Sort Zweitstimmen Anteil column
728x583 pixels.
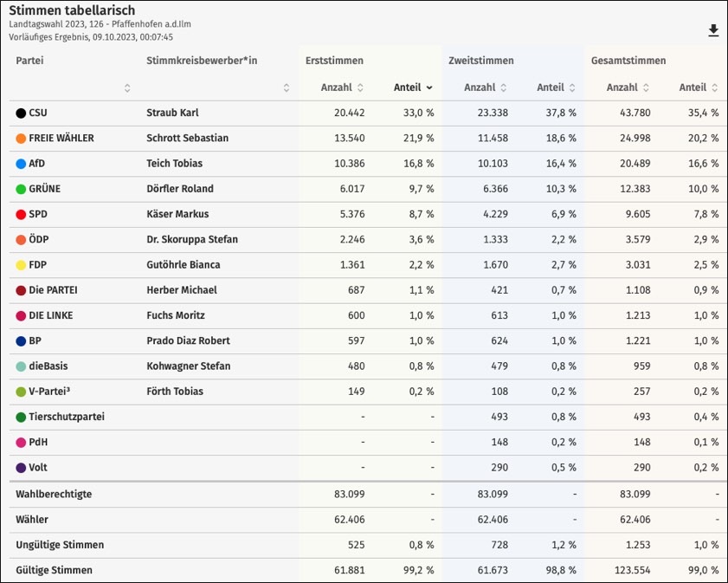click(x=572, y=87)
